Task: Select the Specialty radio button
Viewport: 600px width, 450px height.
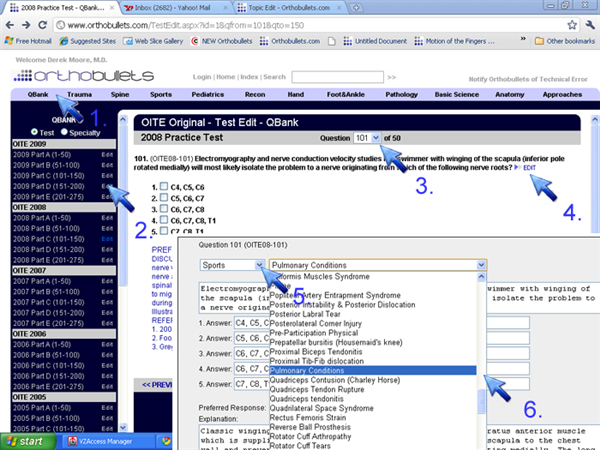Action: pyautogui.click(x=64, y=132)
